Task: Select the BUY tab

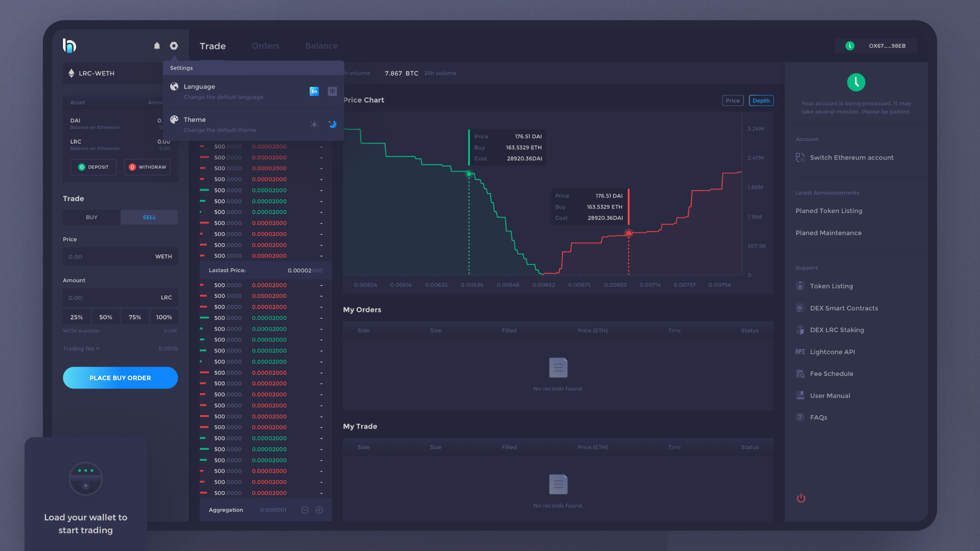Action: tap(92, 217)
